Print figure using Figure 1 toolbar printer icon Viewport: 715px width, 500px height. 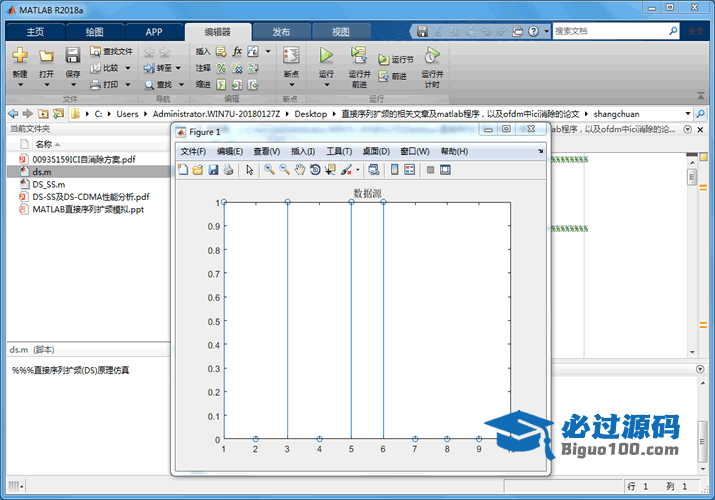tap(228, 170)
